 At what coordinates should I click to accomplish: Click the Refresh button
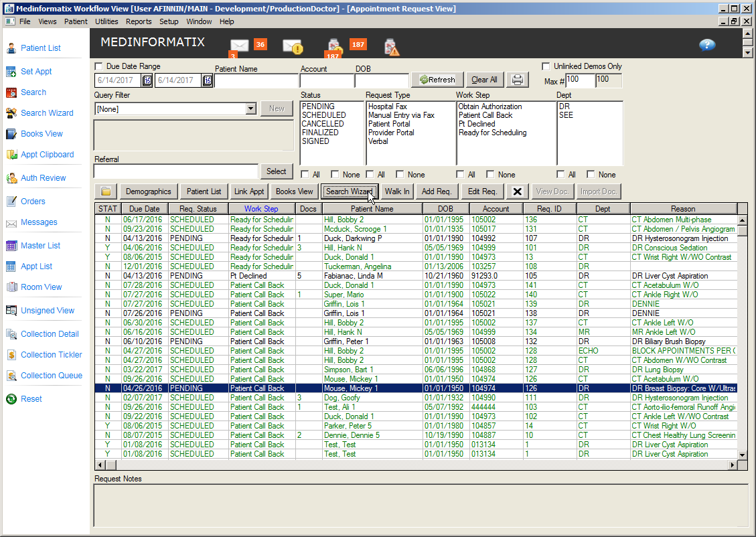coord(437,79)
